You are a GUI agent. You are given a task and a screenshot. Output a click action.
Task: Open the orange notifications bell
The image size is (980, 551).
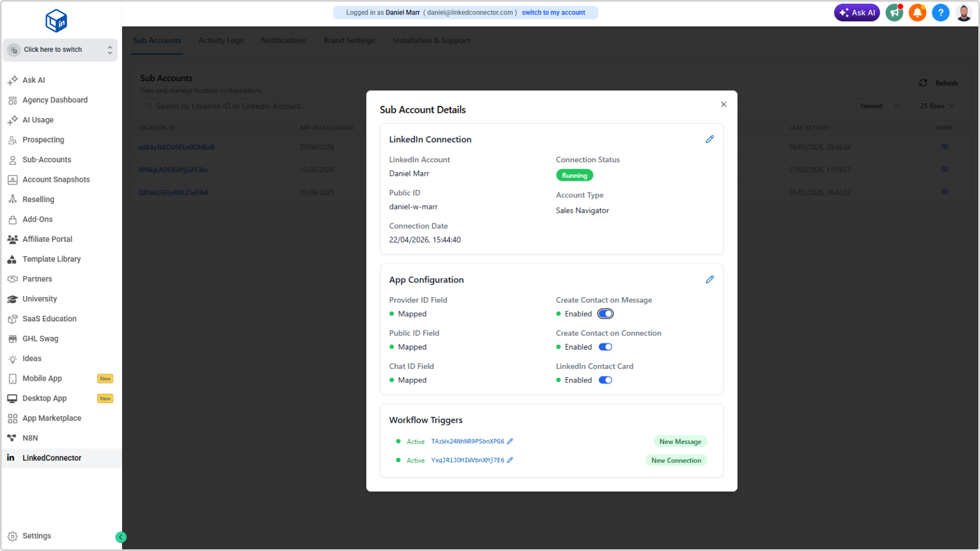point(917,13)
